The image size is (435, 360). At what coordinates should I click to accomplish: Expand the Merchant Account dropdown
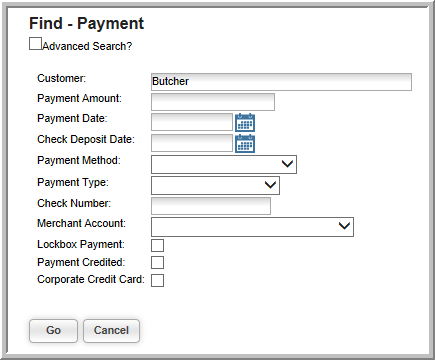point(252,227)
